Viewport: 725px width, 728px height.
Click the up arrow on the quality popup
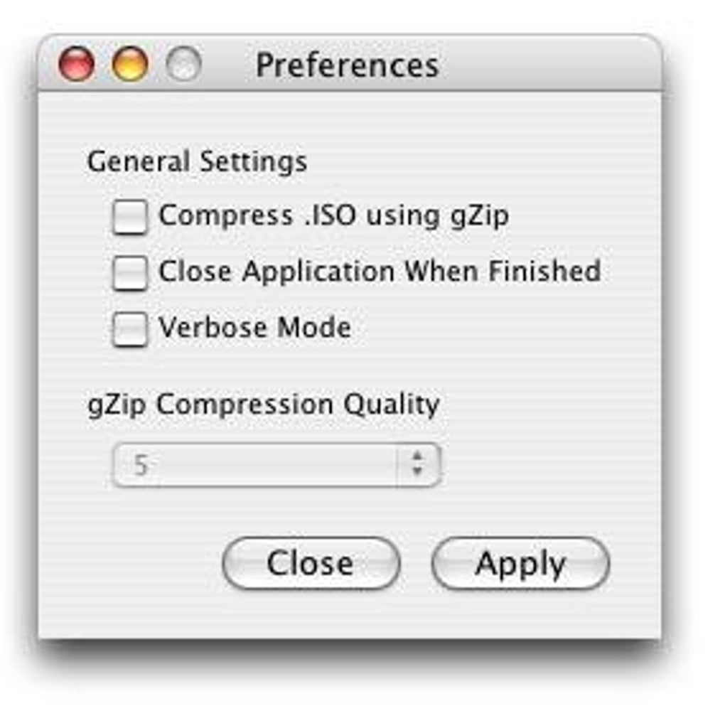[418, 456]
